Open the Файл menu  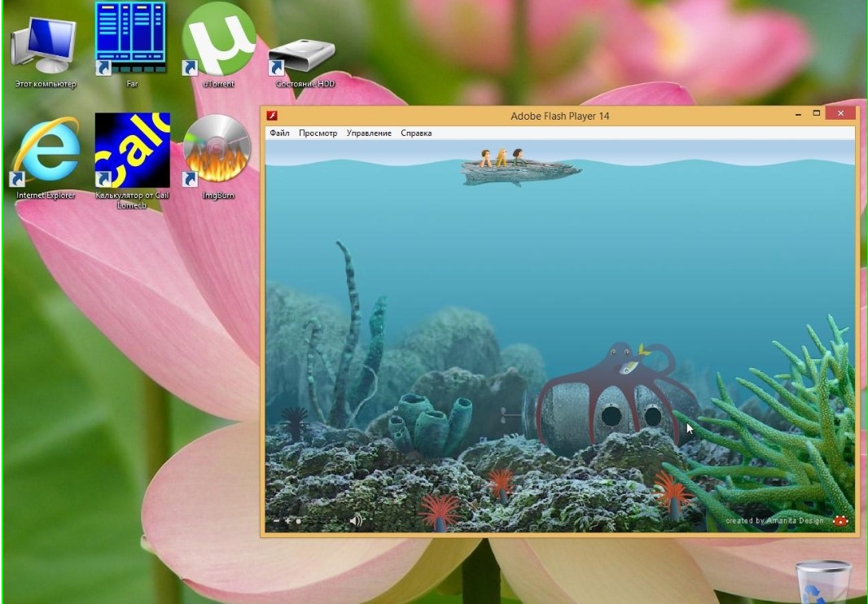[x=279, y=133]
